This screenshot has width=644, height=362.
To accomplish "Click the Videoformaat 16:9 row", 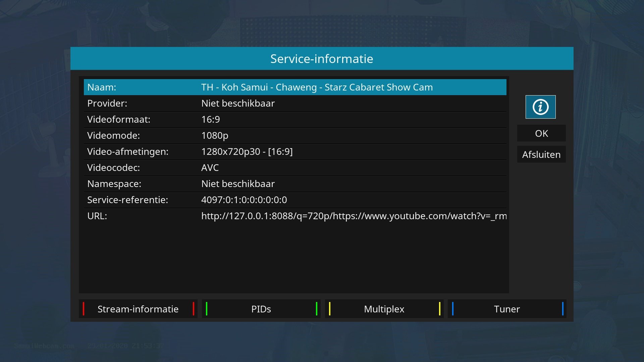I will tap(294, 119).
